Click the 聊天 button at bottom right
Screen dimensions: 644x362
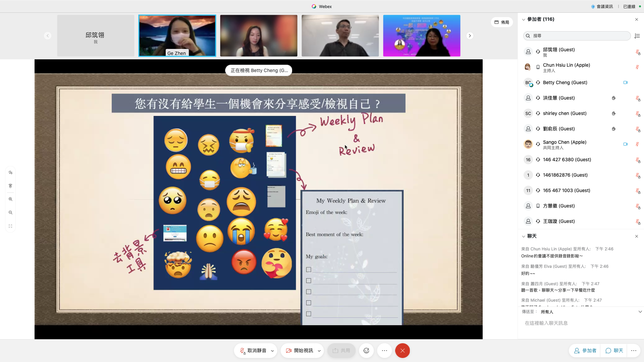pyautogui.click(x=614, y=351)
